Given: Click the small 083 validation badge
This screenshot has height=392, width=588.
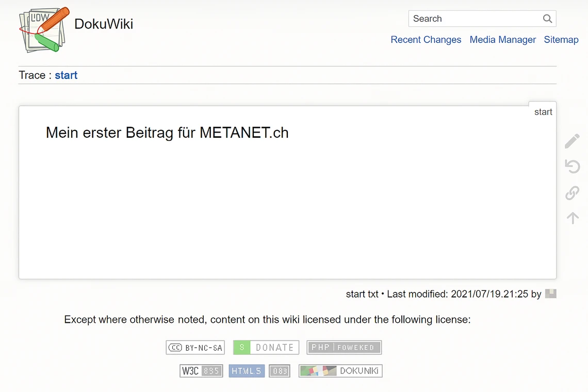Looking at the screenshot, I should (x=280, y=370).
